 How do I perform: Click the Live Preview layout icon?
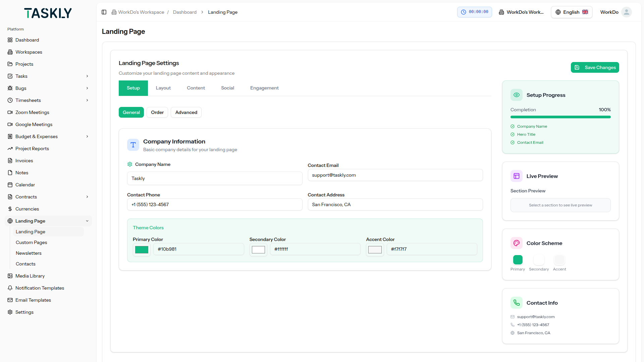click(517, 176)
